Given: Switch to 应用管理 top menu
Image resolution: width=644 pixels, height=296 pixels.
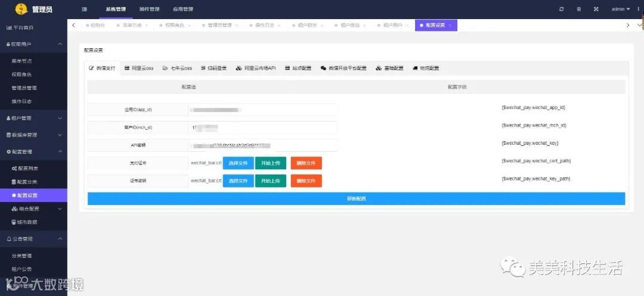Looking at the screenshot, I should point(183,9).
